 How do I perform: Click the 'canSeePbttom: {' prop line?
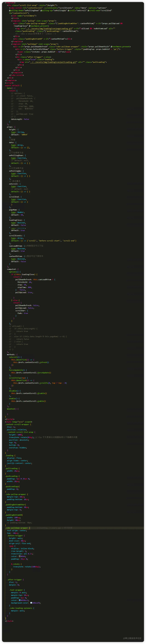pyautogui.click(x=17, y=256)
